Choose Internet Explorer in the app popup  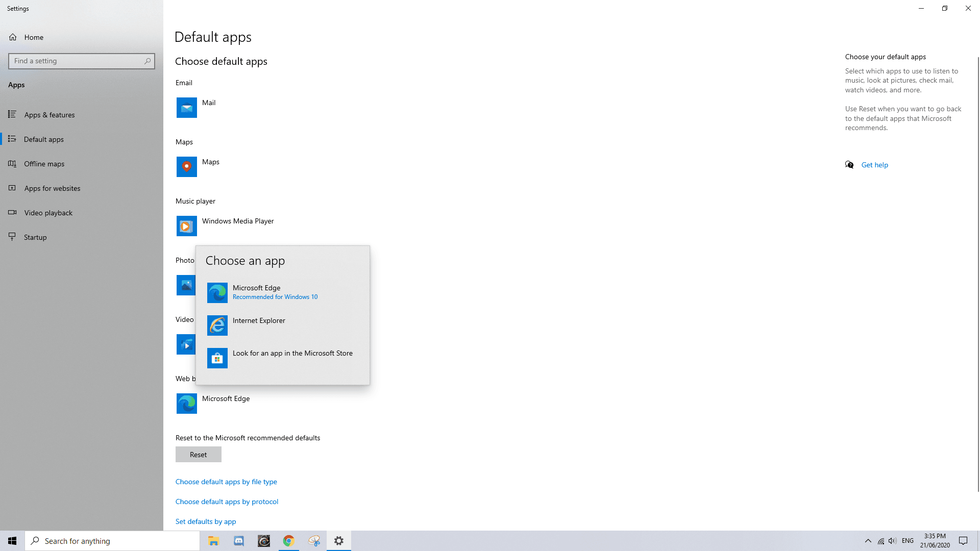(x=282, y=325)
